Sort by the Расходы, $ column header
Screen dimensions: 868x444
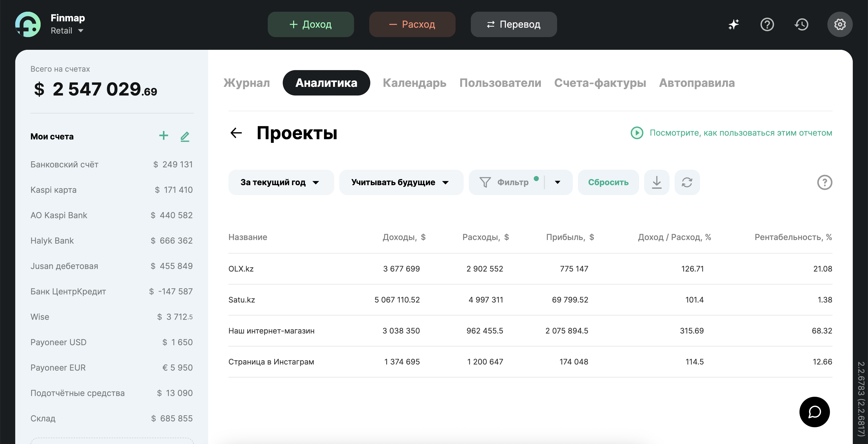point(486,237)
